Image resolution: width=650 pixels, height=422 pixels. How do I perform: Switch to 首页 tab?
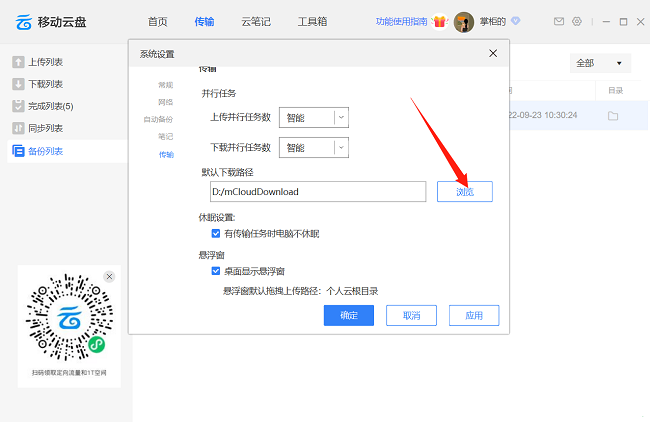point(158,22)
